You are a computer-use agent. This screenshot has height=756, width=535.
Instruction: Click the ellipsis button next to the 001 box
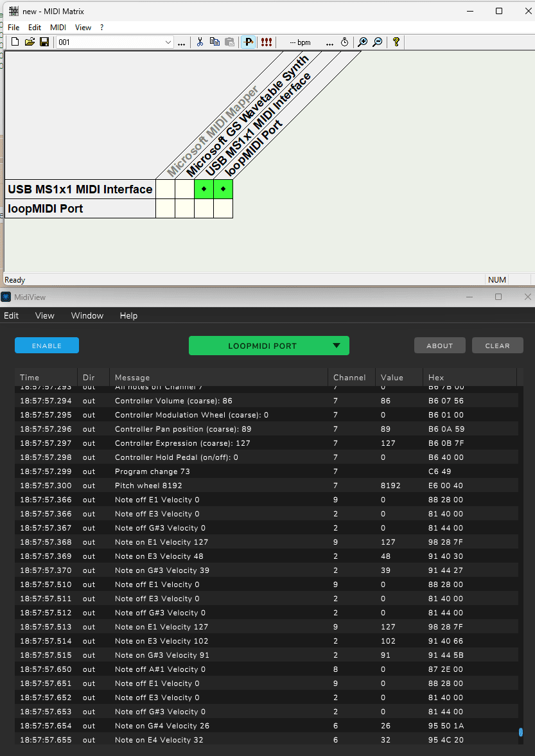(181, 42)
